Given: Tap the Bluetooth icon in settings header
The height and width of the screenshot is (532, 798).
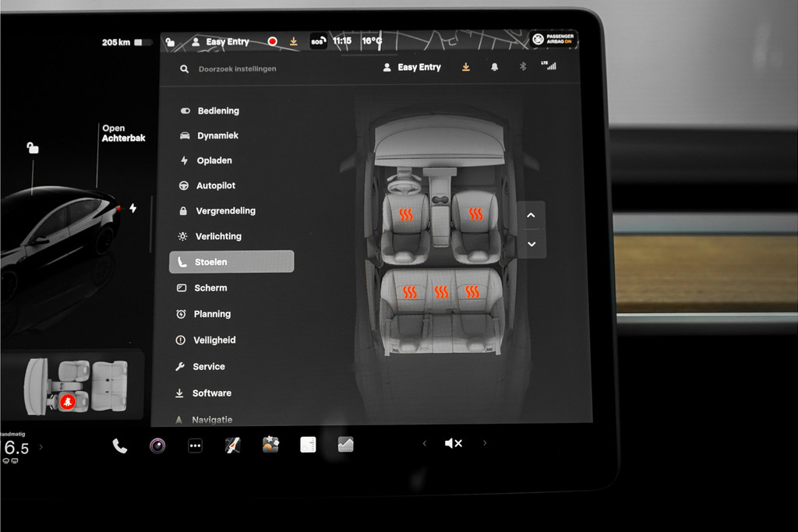Looking at the screenshot, I should (x=523, y=67).
